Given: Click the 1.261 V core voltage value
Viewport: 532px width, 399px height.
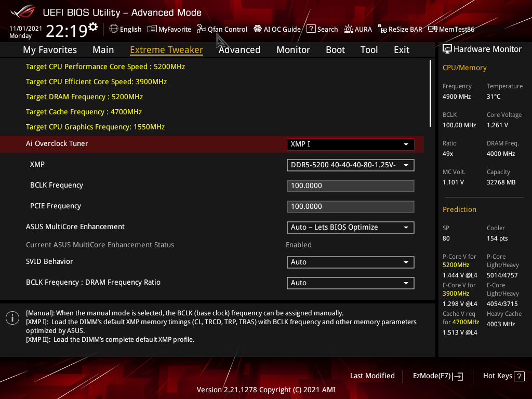Looking at the screenshot, I should click(497, 125).
